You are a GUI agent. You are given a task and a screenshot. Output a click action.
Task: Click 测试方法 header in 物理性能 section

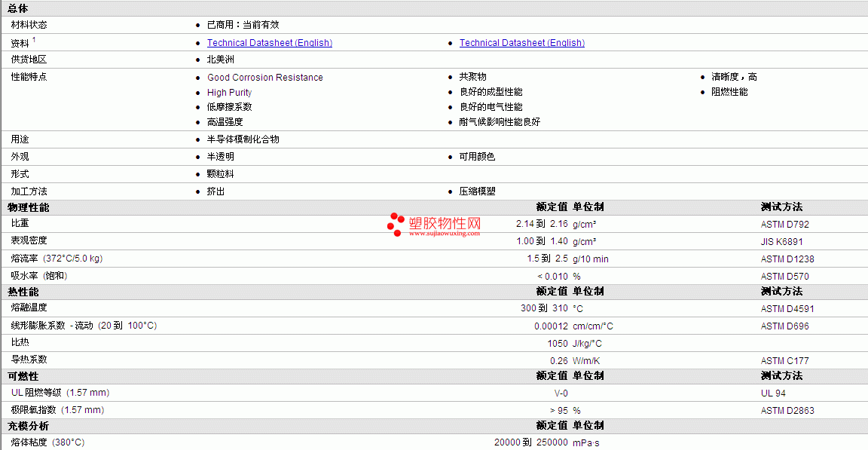[x=781, y=207]
